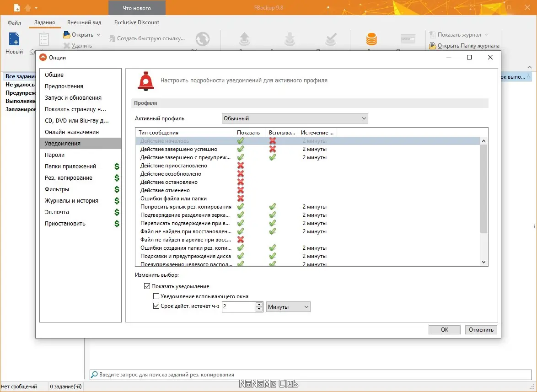Toggle popup check for Попросить ярлык рез. копирования
Viewport: 537px width, 392px height.
coord(273,206)
